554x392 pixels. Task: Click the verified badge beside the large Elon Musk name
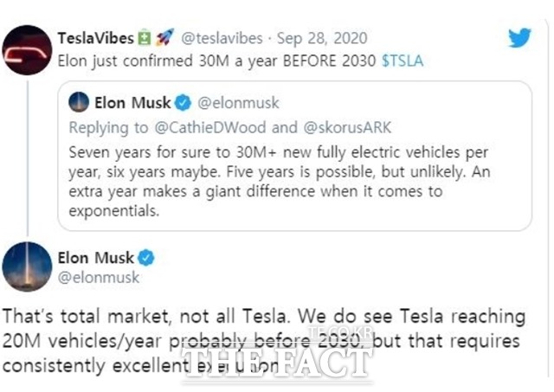[x=147, y=257]
